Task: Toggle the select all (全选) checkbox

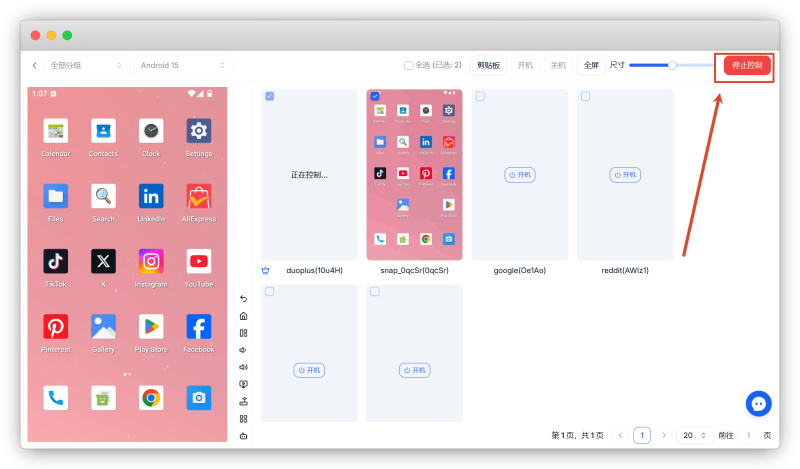Action: point(408,65)
